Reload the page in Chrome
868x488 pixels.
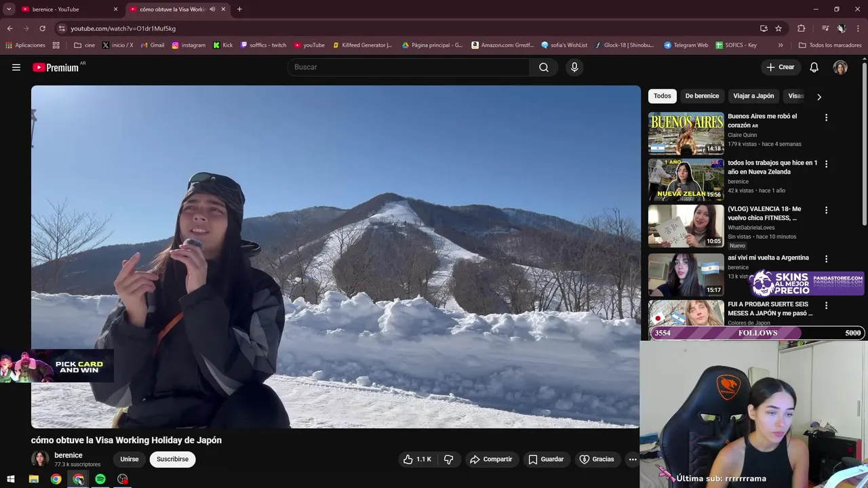click(x=42, y=28)
